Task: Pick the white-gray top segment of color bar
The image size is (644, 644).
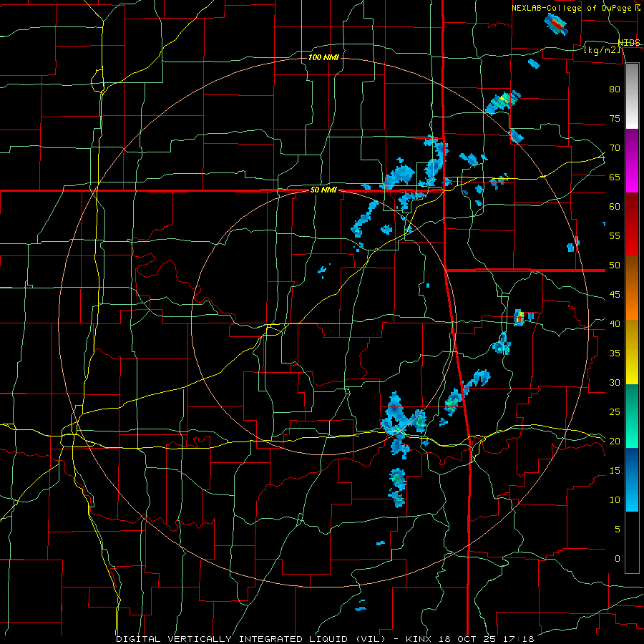Action: 632,96
